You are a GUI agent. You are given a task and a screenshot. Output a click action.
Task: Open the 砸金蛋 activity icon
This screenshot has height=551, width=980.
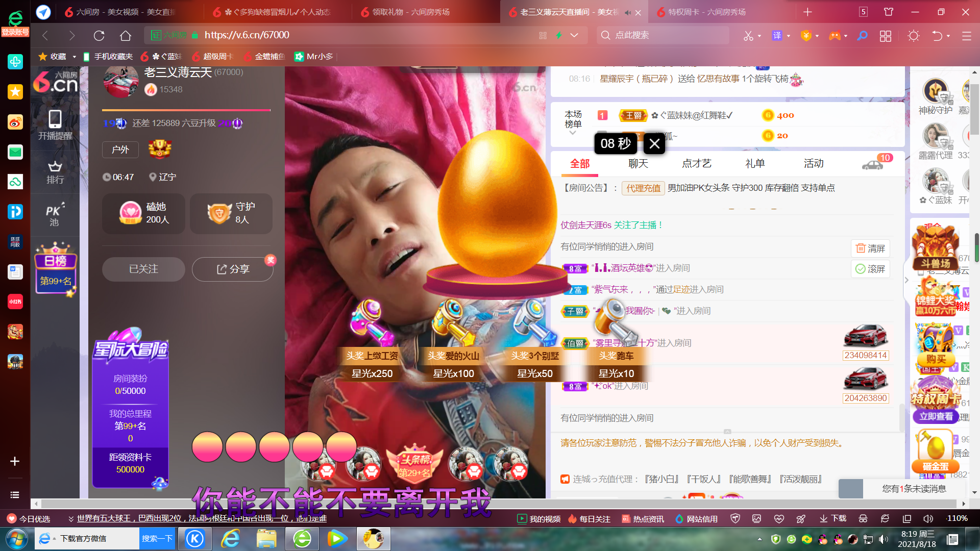[935, 451]
